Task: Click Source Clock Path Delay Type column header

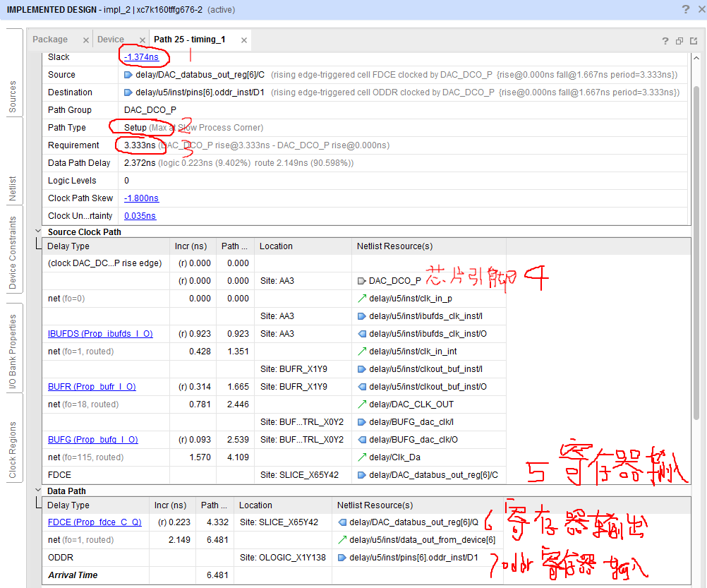Action: coord(106,246)
